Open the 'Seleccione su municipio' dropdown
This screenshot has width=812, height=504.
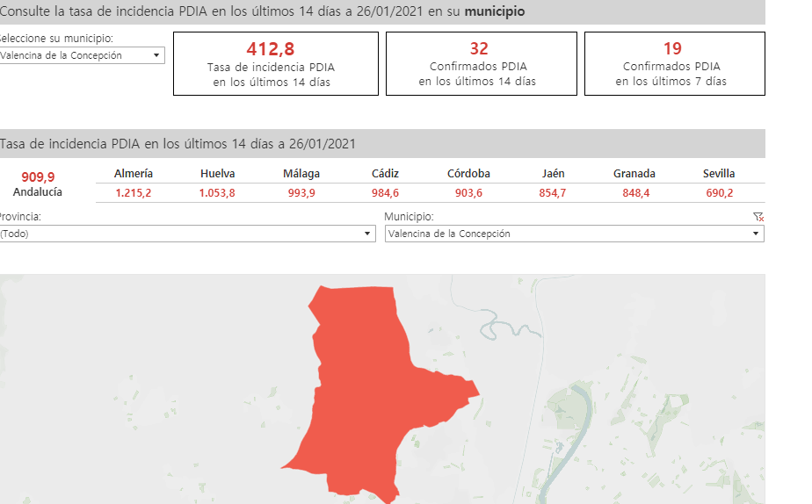pyautogui.click(x=82, y=55)
